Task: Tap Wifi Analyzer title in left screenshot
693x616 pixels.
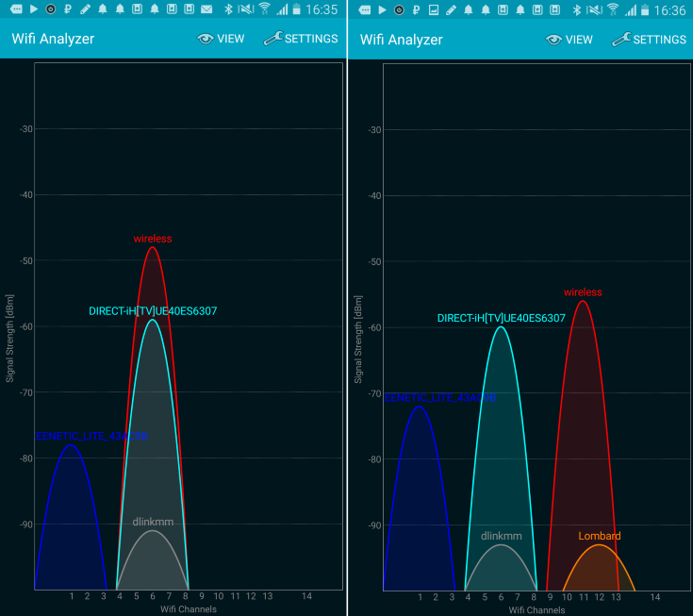Action: [53, 39]
